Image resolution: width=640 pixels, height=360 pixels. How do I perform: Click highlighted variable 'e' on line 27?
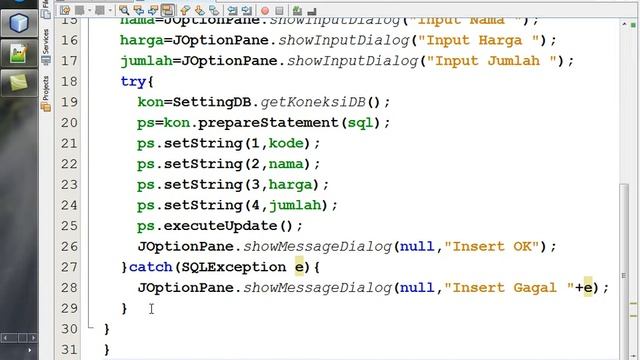click(299, 267)
